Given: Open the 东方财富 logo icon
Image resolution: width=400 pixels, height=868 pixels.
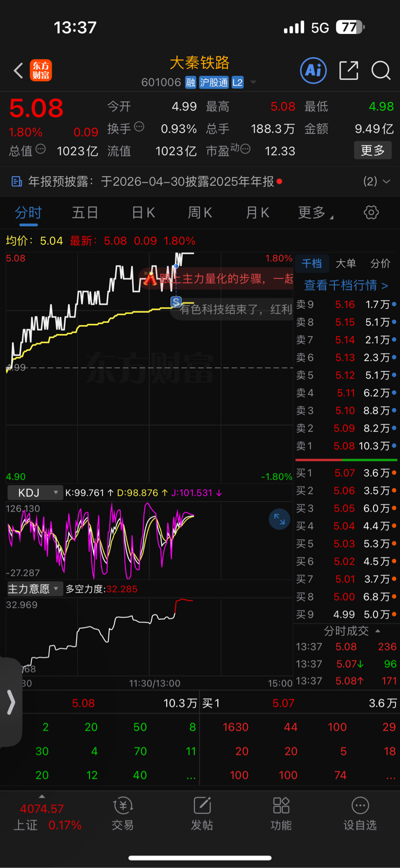Looking at the screenshot, I should 41,70.
